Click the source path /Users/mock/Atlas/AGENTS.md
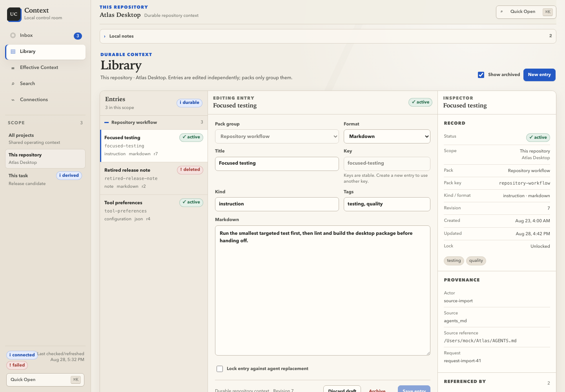Viewport: 565px width, 392px height. point(480,341)
